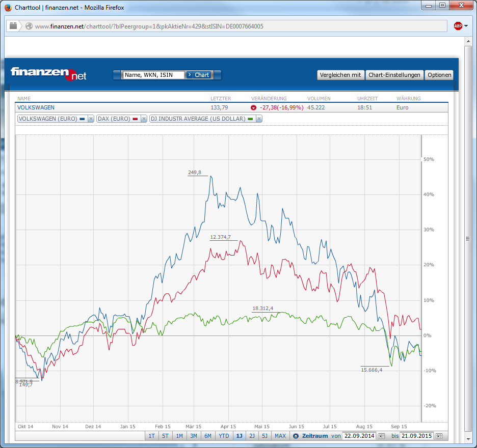The height and width of the screenshot is (448, 477).
Task: Select the MAX timeframe tab
Action: [280, 436]
